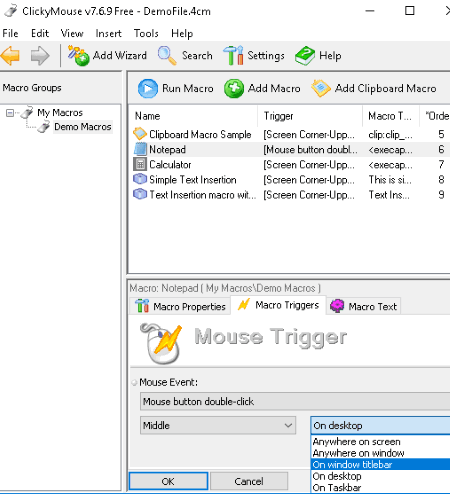The height and width of the screenshot is (494, 450).
Task: Open the Tools menu
Action: point(146,33)
